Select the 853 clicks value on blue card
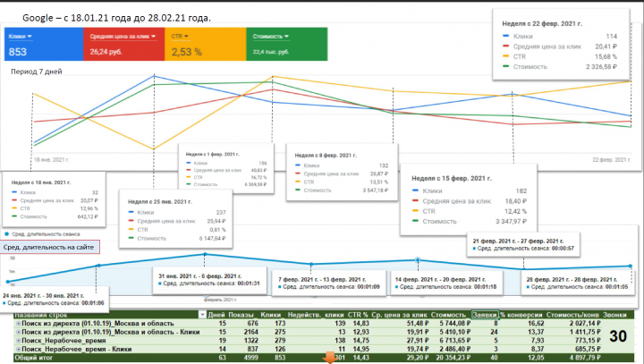Screen dimensions: 644x364 [18, 52]
